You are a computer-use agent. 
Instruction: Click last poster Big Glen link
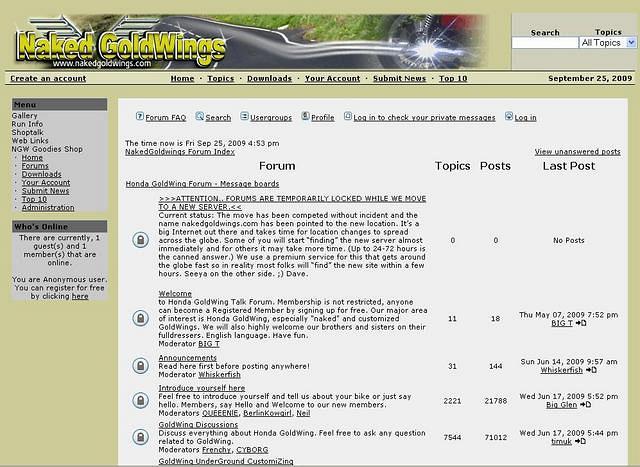tap(562, 405)
